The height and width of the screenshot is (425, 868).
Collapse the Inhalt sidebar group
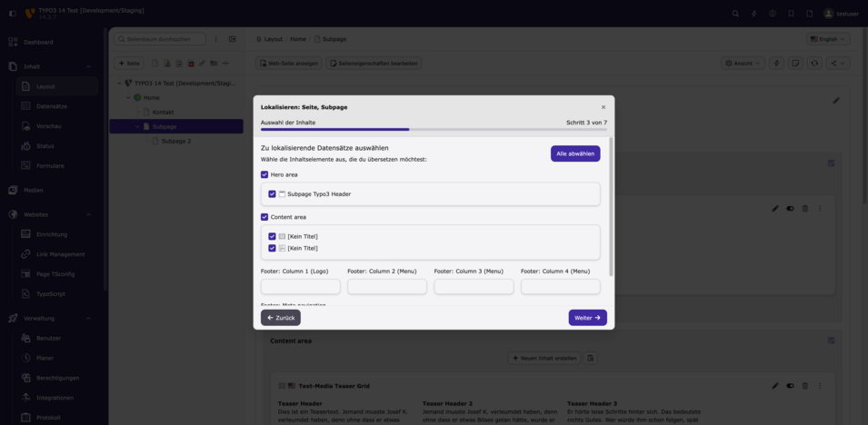[88, 66]
